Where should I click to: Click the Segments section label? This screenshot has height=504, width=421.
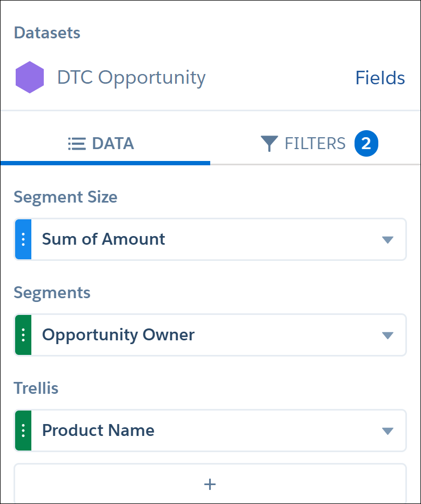[52, 293]
